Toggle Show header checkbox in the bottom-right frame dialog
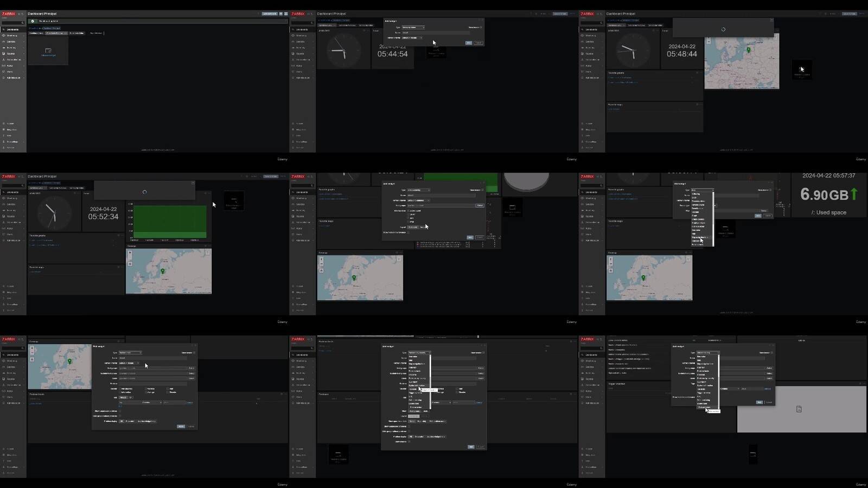 (772, 353)
